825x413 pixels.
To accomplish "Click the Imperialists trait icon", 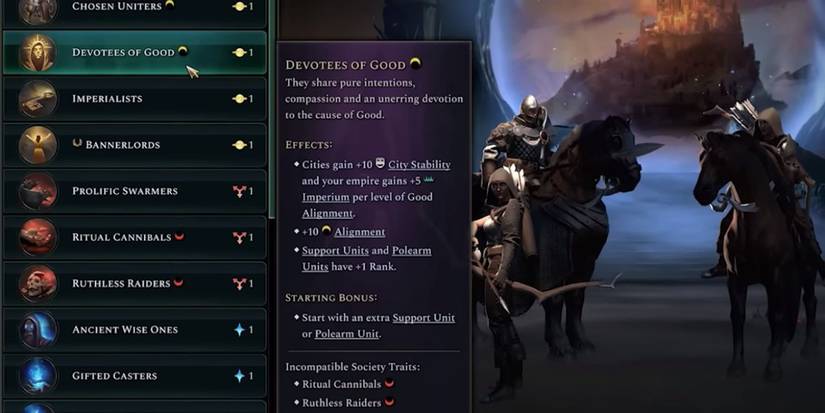I will (x=37, y=98).
